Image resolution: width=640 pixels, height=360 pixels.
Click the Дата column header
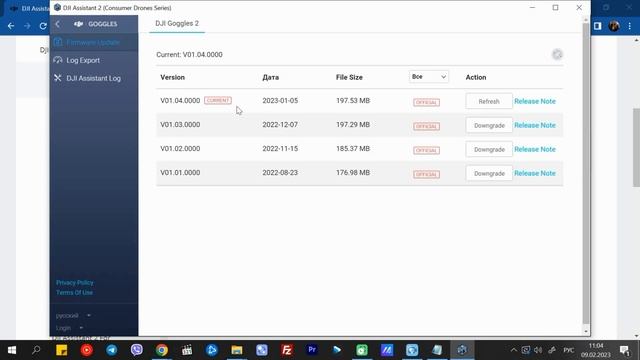click(x=271, y=77)
